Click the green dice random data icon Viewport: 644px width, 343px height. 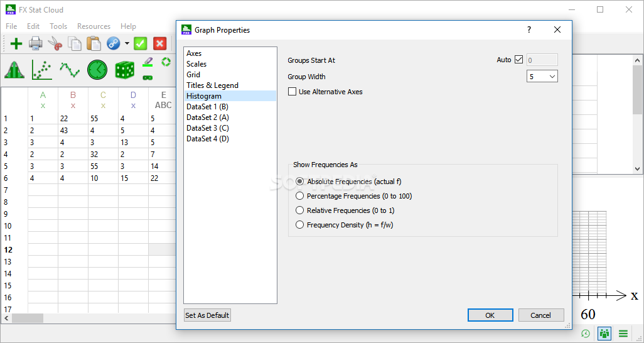[124, 70]
